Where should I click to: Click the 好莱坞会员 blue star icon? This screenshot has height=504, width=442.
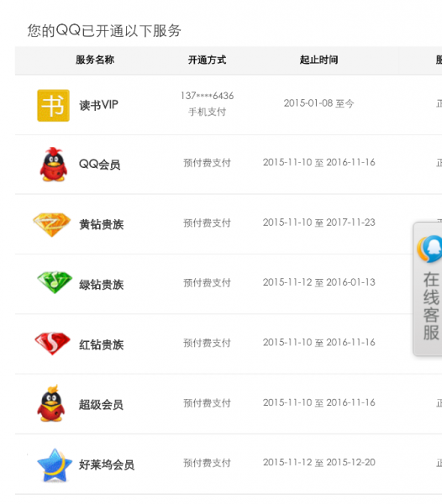pos(55,465)
